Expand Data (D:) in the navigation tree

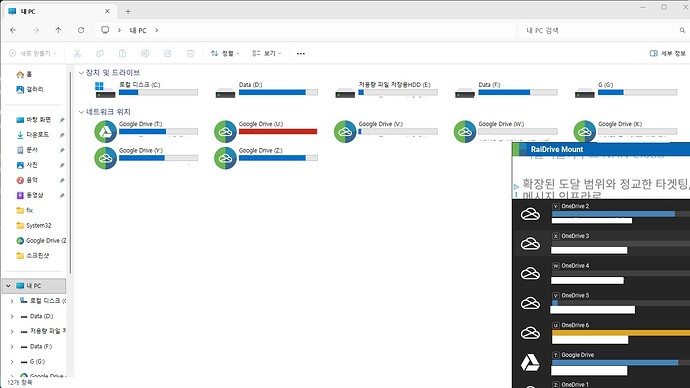point(12,316)
